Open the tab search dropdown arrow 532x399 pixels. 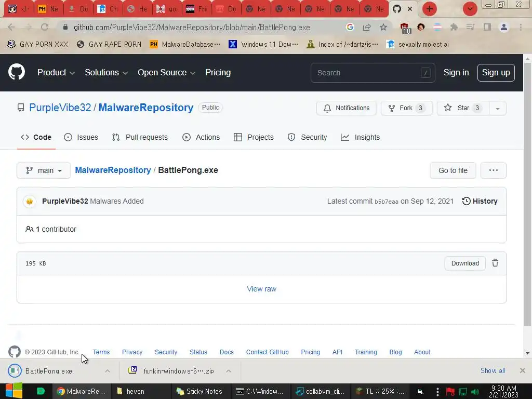point(470,9)
